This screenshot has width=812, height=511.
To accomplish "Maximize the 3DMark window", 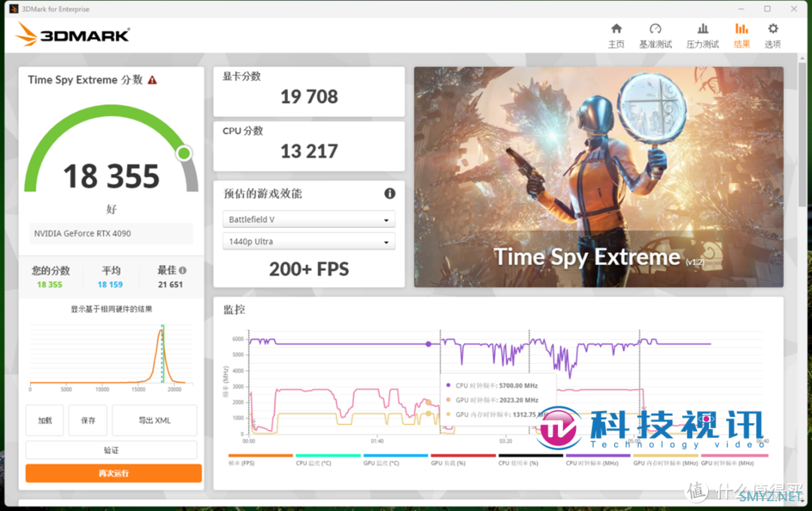I will click(768, 9).
